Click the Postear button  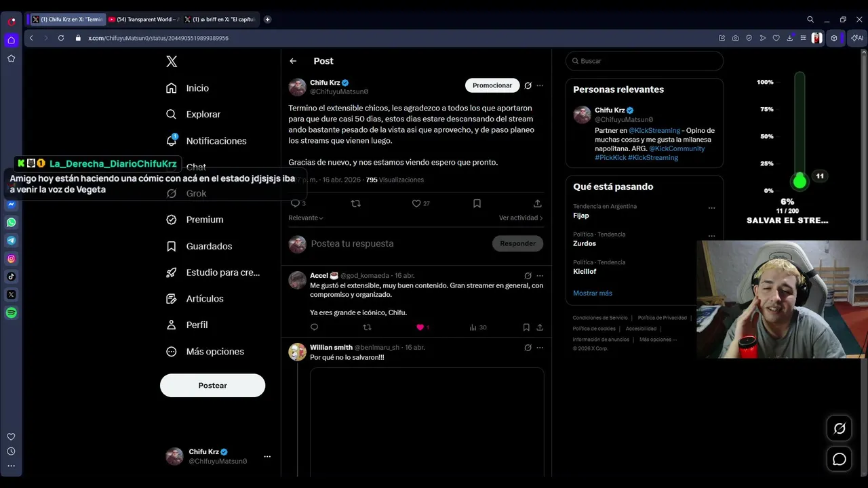[x=212, y=386]
